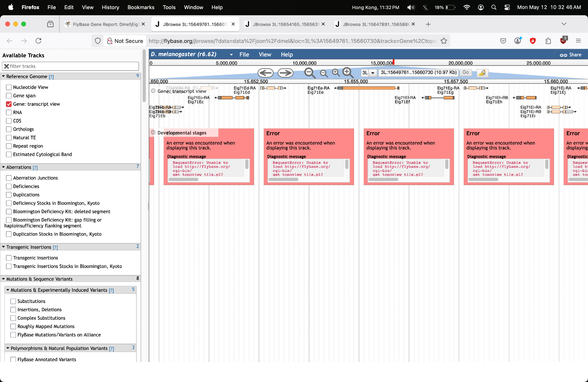The width and height of the screenshot is (588, 382).
Task: Click the large zoom-in magnifier icon
Action: [348, 72]
